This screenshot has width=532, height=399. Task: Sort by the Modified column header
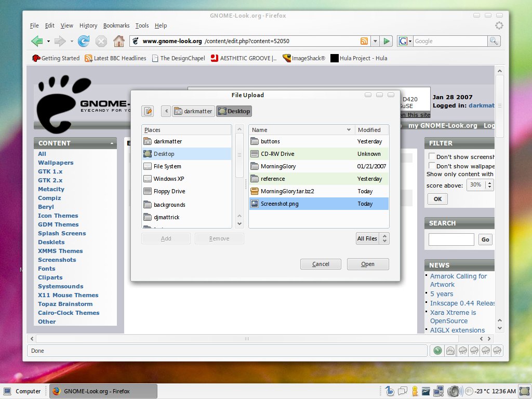point(371,130)
